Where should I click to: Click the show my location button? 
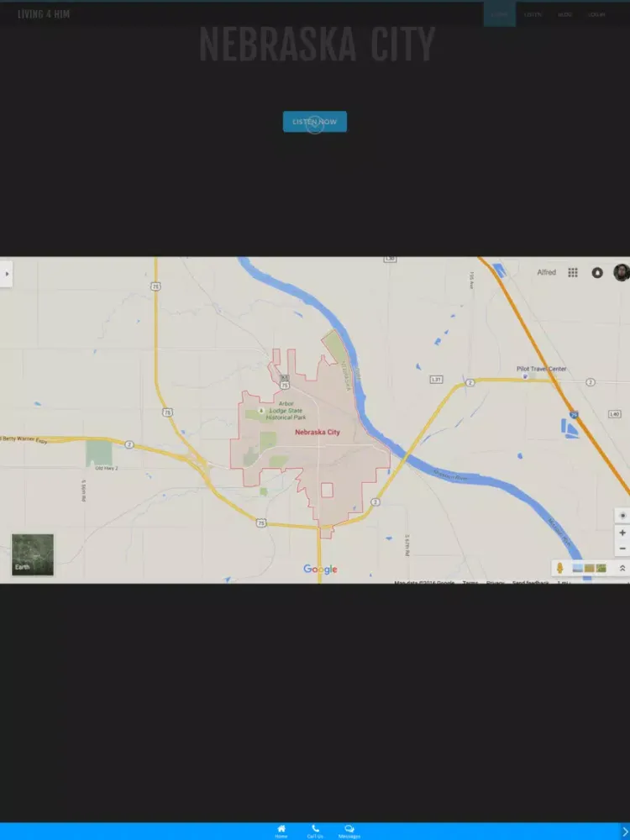622,515
